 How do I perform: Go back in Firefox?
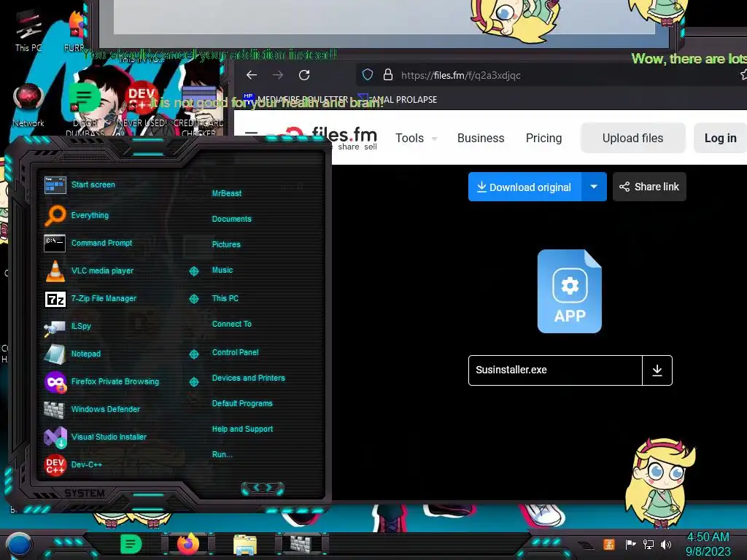pos(252,75)
